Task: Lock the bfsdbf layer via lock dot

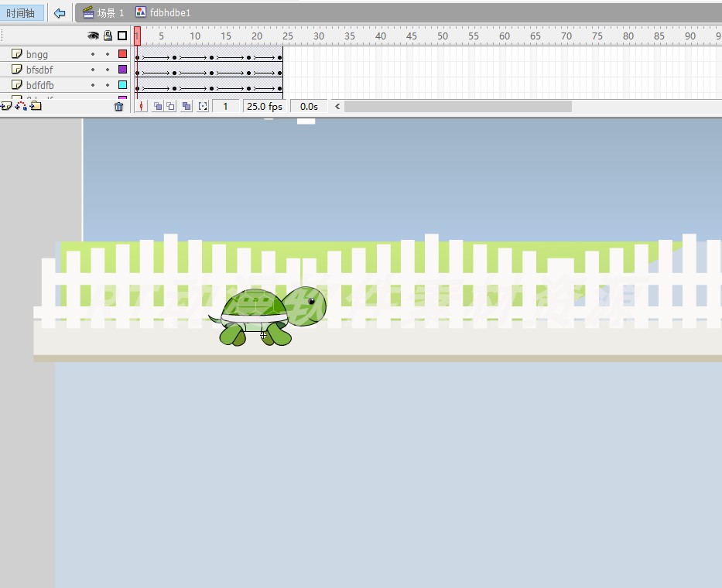Action: coord(108,70)
